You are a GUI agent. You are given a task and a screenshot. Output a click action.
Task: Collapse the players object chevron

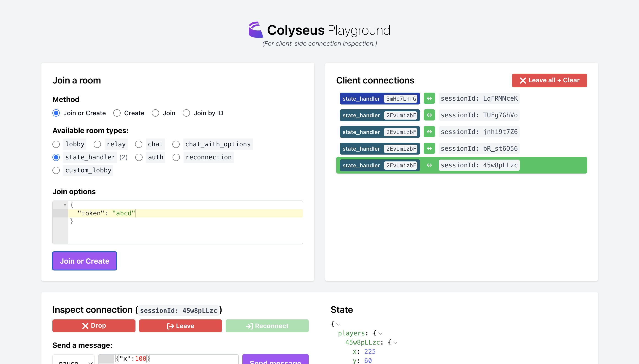pyautogui.click(x=380, y=334)
